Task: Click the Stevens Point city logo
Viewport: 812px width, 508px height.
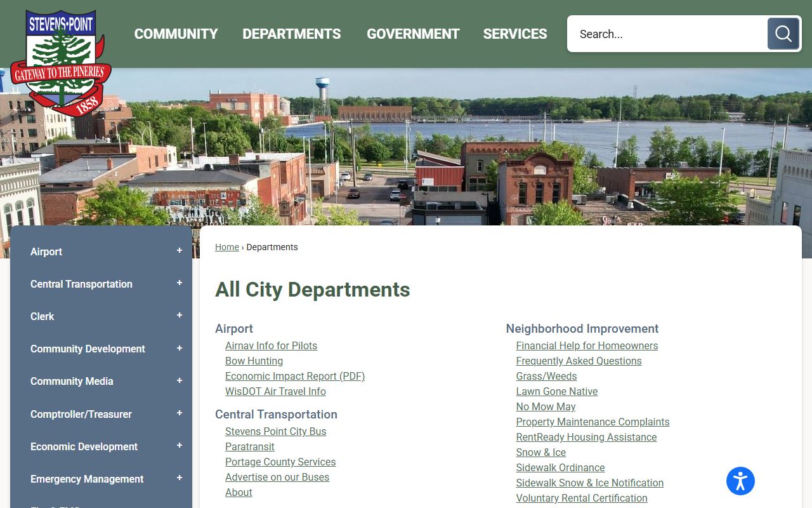Action: (61, 62)
